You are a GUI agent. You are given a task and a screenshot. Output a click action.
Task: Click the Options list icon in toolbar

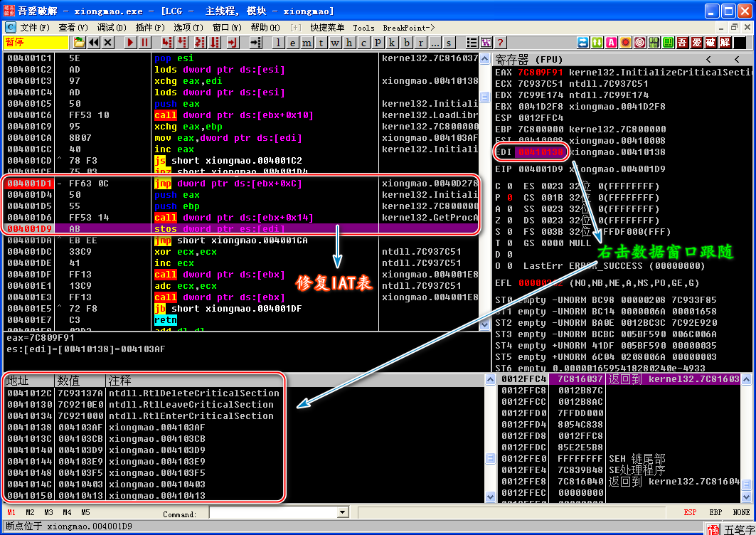472,43
